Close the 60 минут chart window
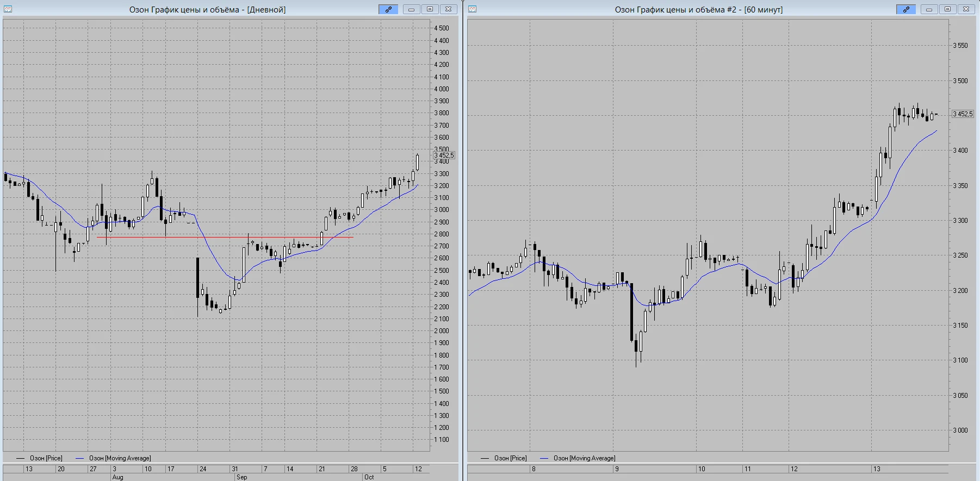 tap(966, 9)
